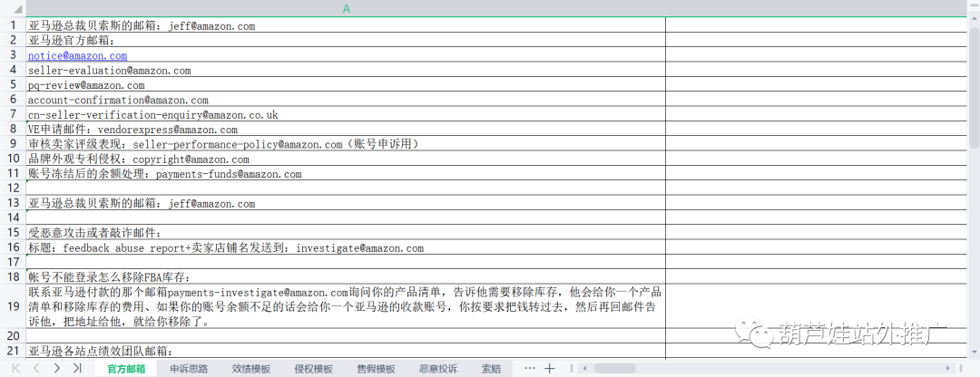Select the pq-review@amazon.com cell

click(347, 85)
